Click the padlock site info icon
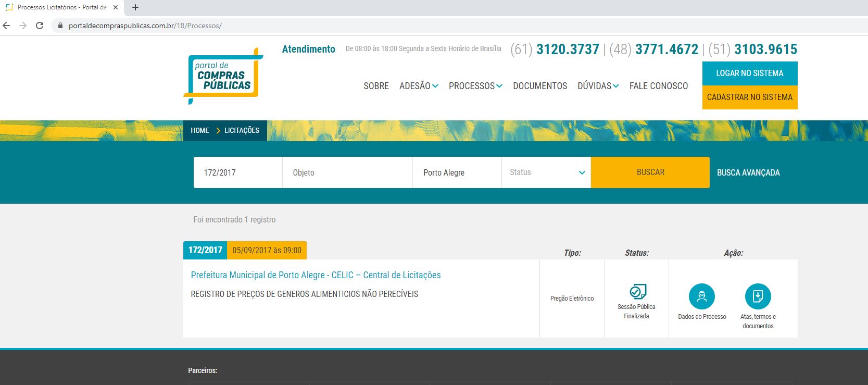Viewport: 868px width, 385px height. point(60,26)
